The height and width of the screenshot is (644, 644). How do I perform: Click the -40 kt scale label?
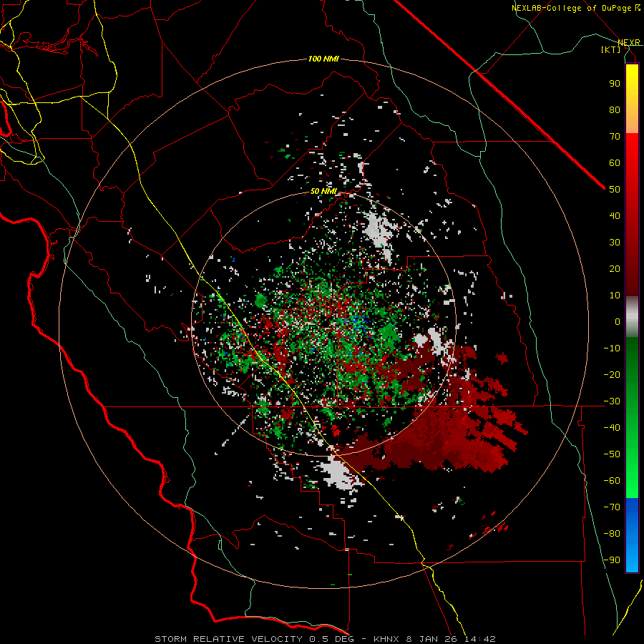point(612,428)
